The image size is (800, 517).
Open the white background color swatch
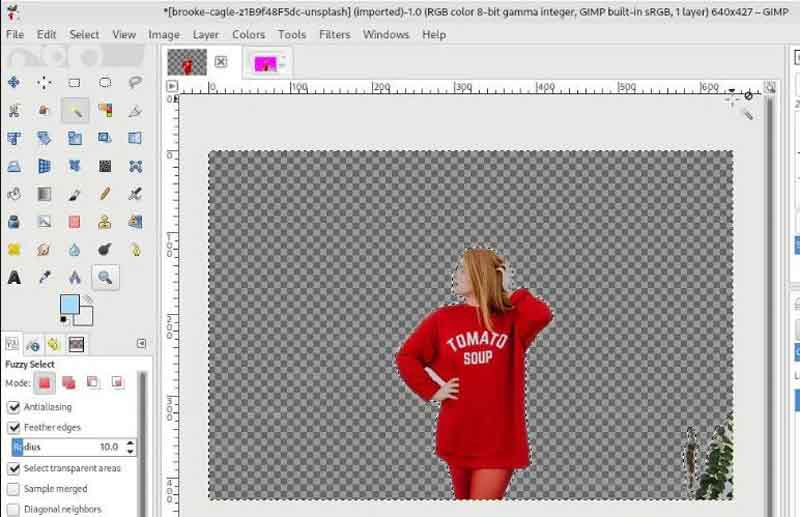tap(85, 317)
